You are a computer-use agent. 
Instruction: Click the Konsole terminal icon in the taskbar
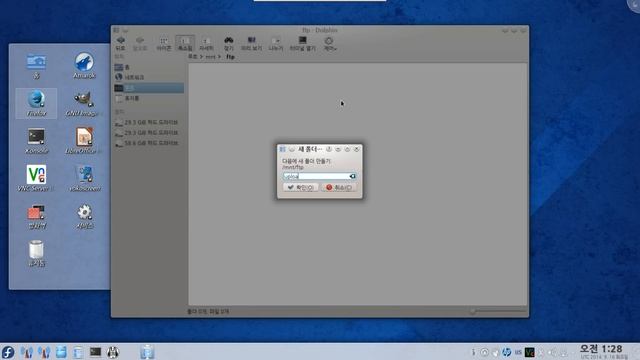click(95, 352)
